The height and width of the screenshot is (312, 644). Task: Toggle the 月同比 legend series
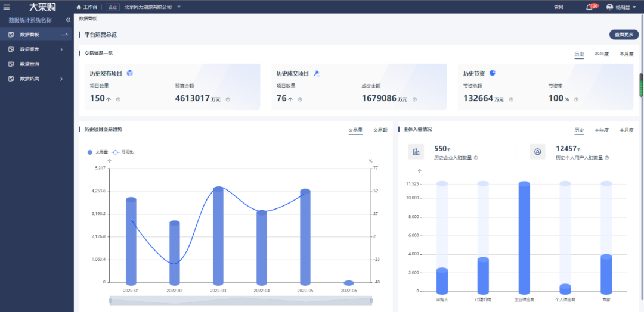coord(122,152)
